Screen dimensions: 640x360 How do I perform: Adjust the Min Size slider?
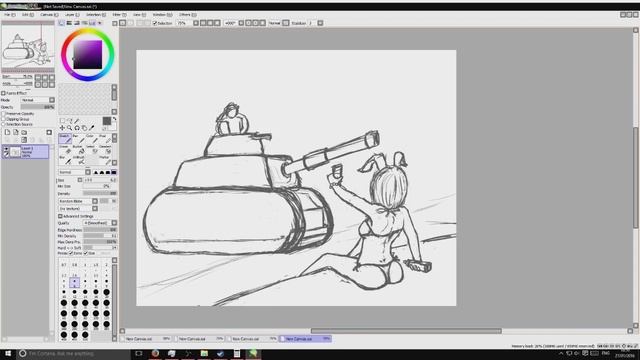coord(100,186)
